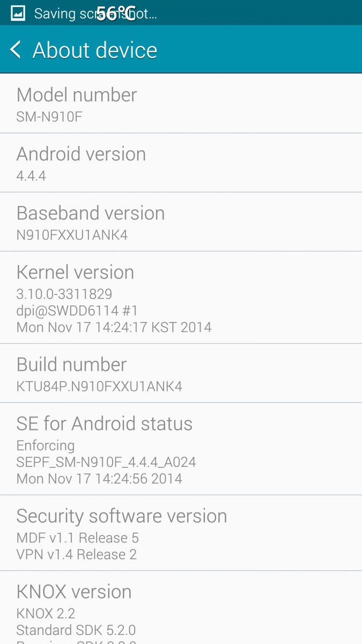362x644 pixels.
Task: Tap the VPN v1.4 Release 2 line
Action: tap(77, 554)
